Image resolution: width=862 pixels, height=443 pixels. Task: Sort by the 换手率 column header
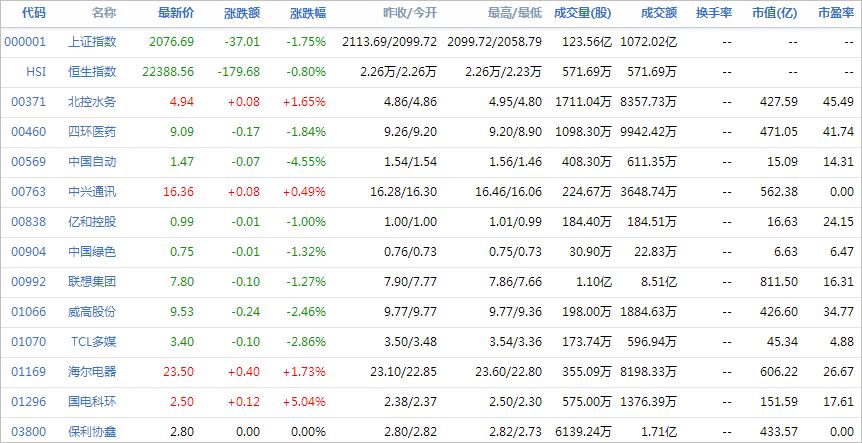tap(714, 13)
